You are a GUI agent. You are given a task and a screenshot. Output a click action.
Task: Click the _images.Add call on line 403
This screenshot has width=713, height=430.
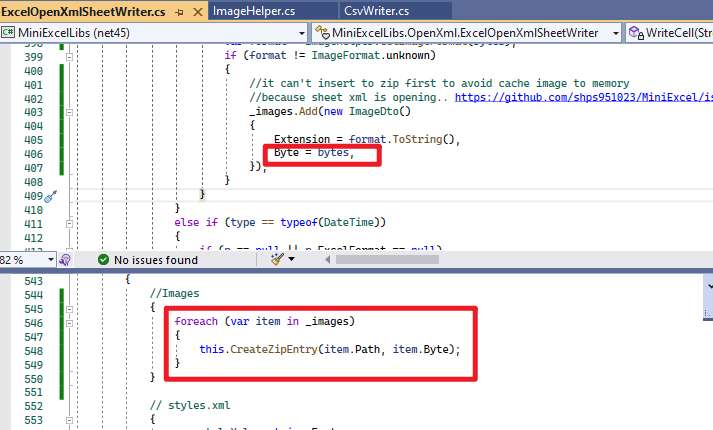click(283, 111)
